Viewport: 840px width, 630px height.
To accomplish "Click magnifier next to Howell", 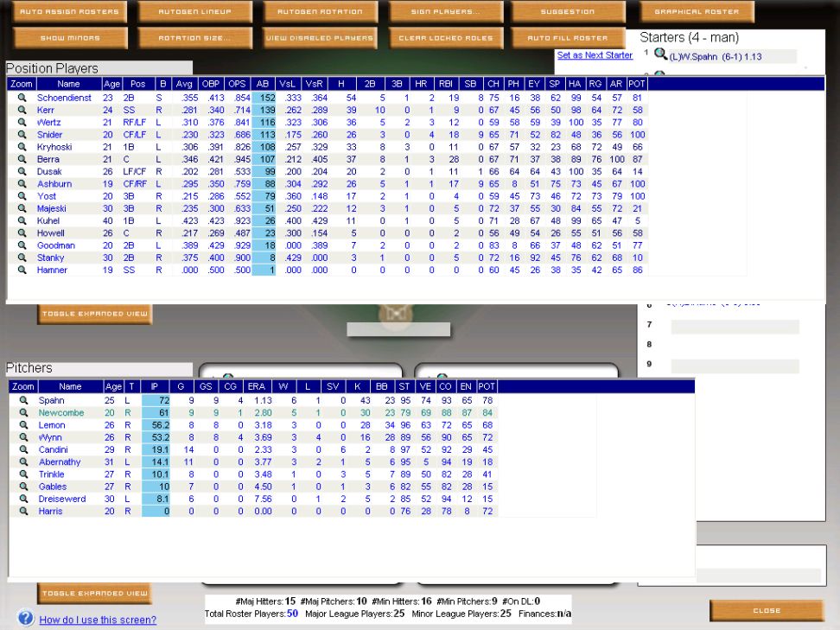I will coord(22,233).
